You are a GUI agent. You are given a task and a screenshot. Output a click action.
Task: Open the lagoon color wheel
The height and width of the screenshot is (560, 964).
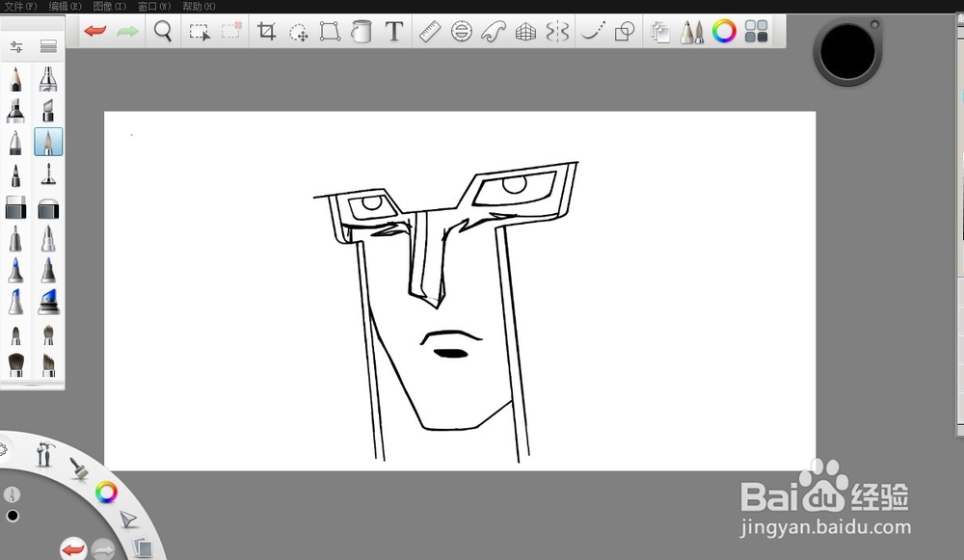point(106,493)
